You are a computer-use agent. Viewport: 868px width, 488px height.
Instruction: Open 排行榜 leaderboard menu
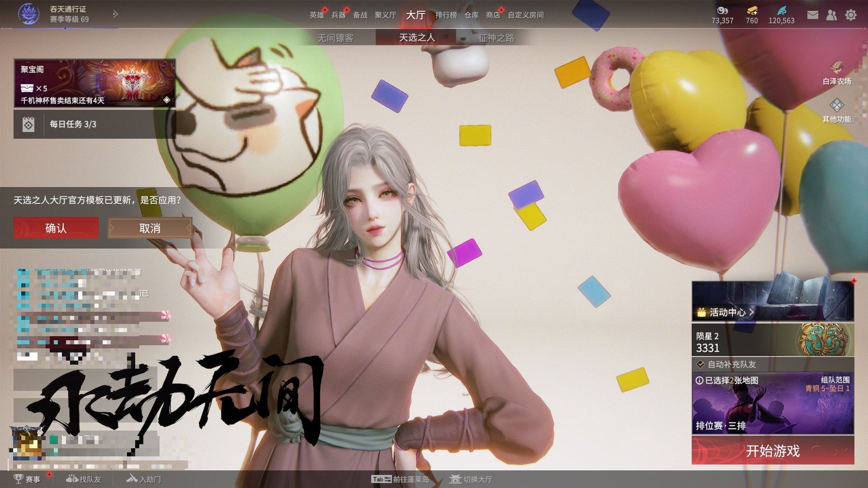pyautogui.click(x=446, y=15)
